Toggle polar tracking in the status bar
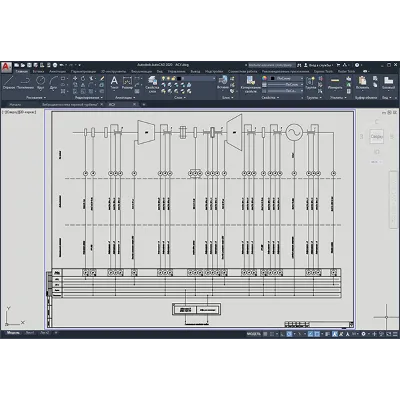The width and height of the screenshot is (400, 400). point(289,334)
